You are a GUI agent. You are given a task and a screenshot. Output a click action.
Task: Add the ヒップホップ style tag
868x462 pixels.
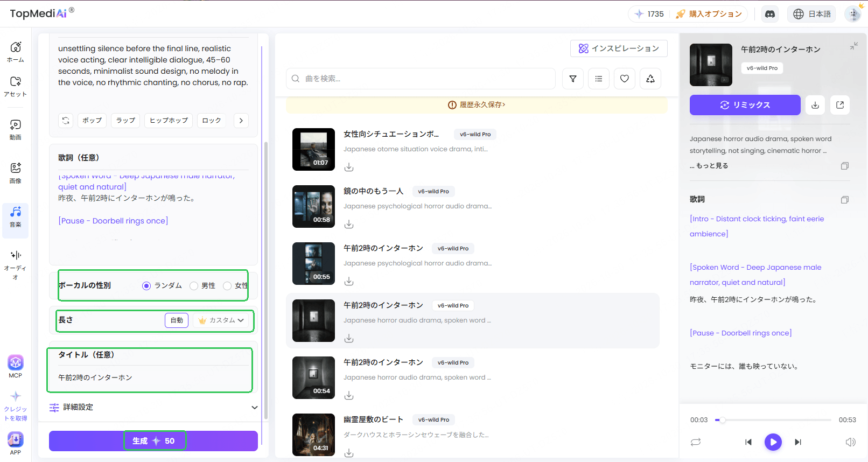(169, 121)
